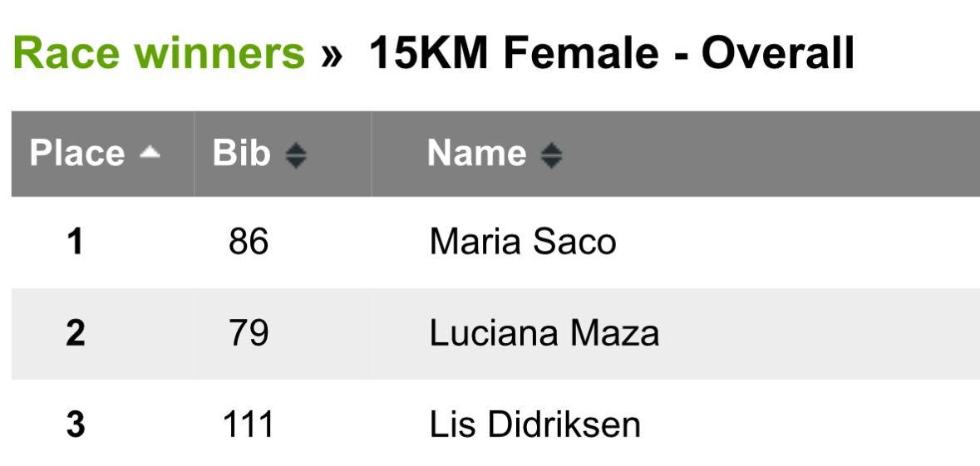
Task: Click bib number 111
Action: 249,425
